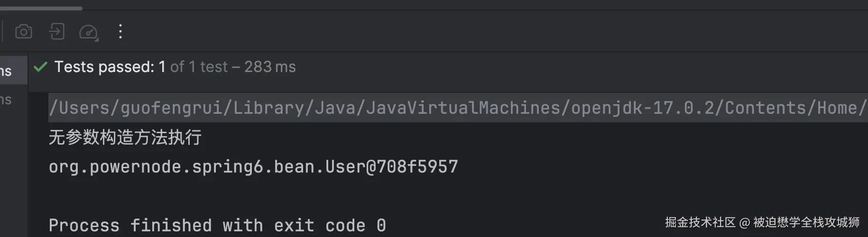Open the speedometer test history icon

(x=88, y=32)
